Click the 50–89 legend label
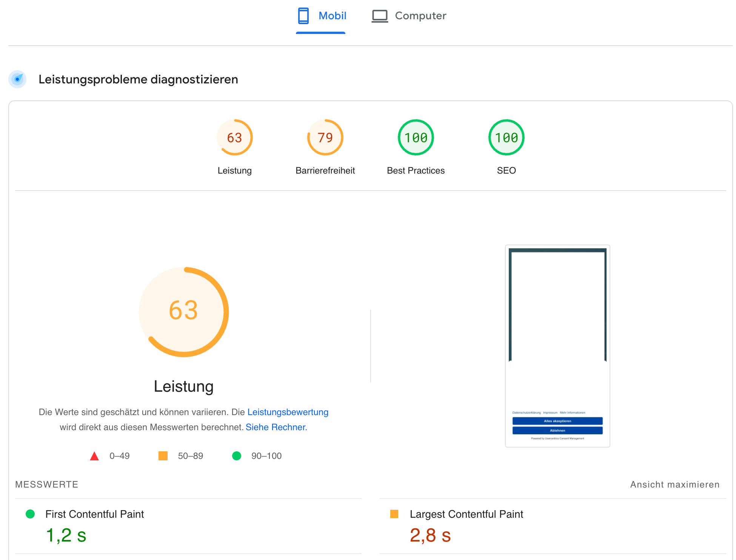Screen dimensions: 736x560 pyautogui.click(x=191, y=456)
